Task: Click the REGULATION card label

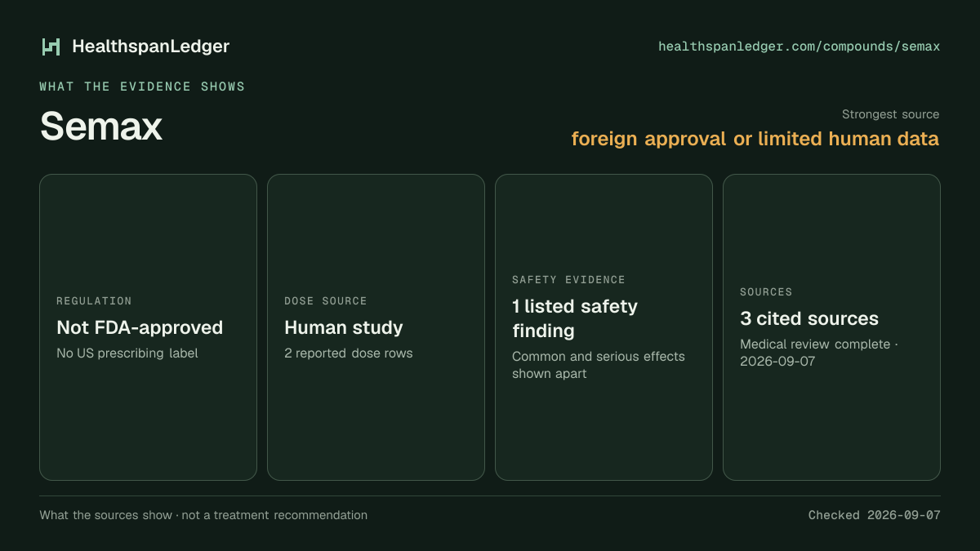Action: [94, 301]
